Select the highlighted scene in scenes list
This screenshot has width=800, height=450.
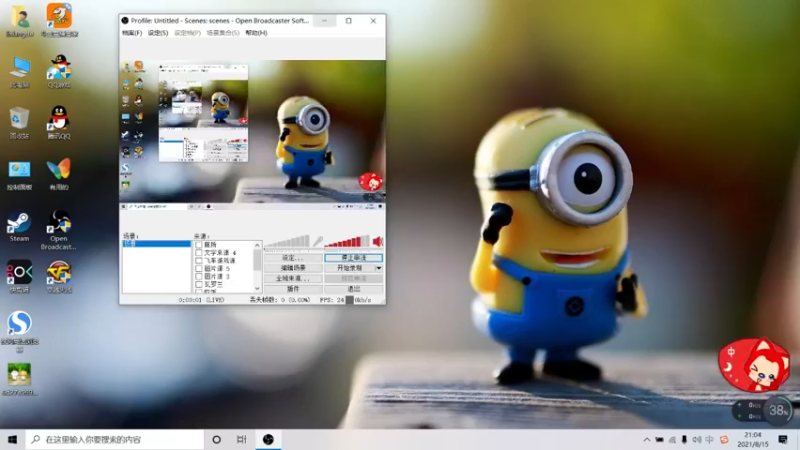[x=156, y=244]
